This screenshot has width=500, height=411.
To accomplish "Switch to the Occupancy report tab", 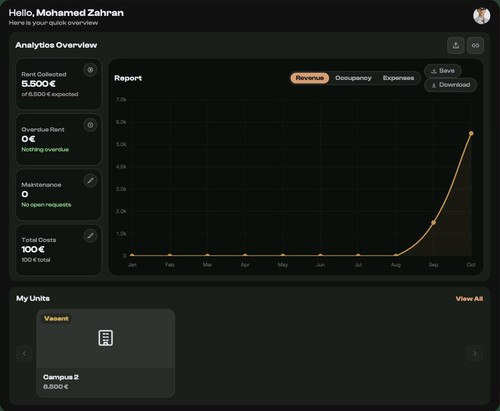I will point(353,78).
